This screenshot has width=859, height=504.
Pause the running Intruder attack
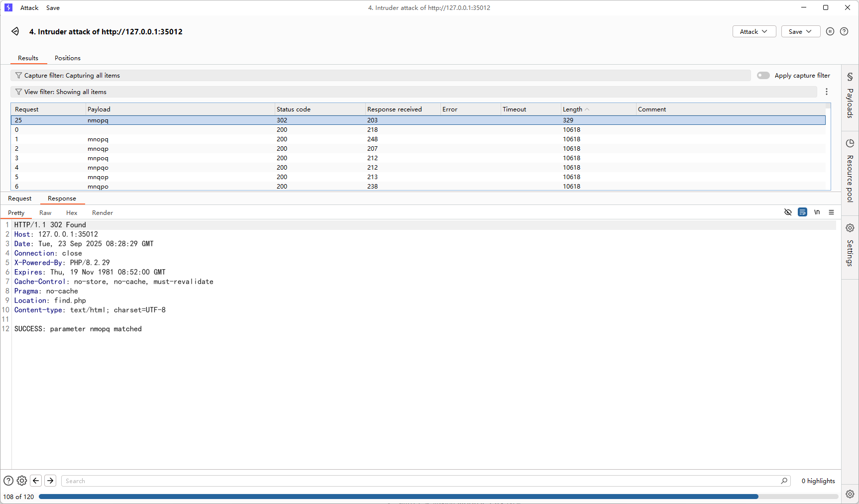(x=830, y=31)
